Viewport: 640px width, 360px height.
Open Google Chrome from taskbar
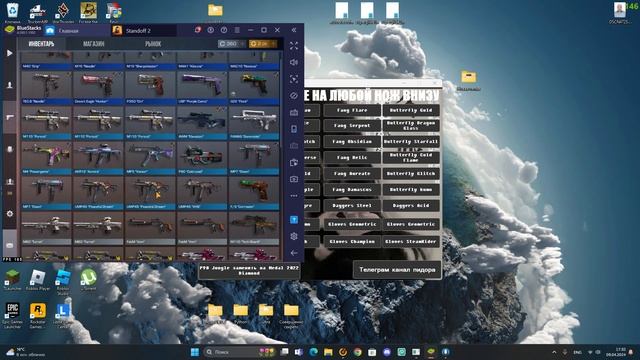click(x=358, y=352)
